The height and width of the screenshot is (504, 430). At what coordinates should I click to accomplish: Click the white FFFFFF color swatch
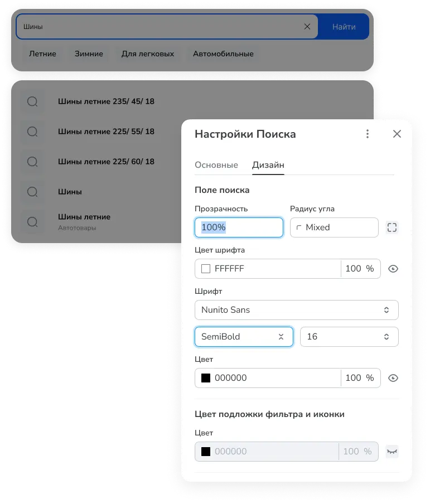tap(206, 269)
